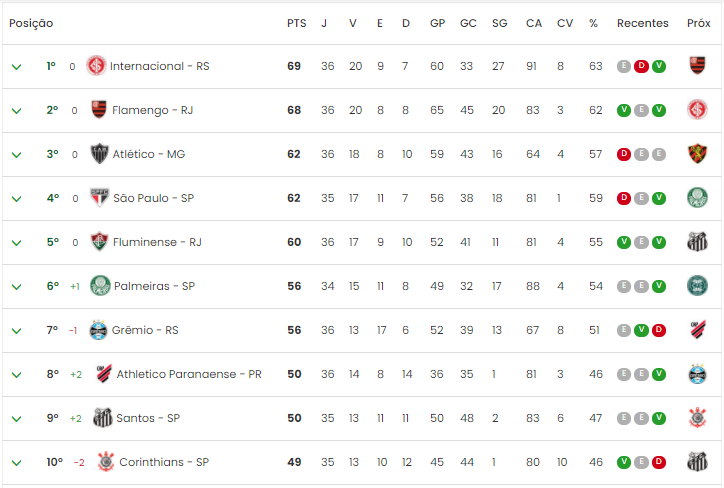Click the Recentes column header
724x488 pixels.
coord(642,23)
